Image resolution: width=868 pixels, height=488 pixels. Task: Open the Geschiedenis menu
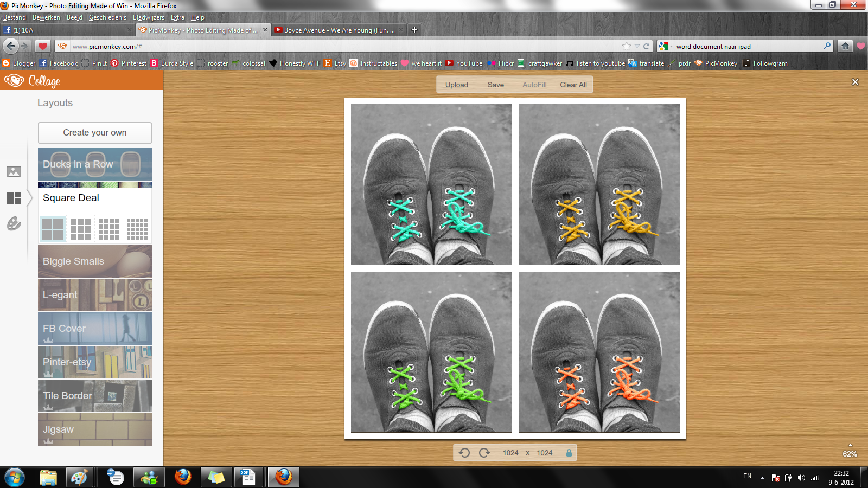coord(107,17)
